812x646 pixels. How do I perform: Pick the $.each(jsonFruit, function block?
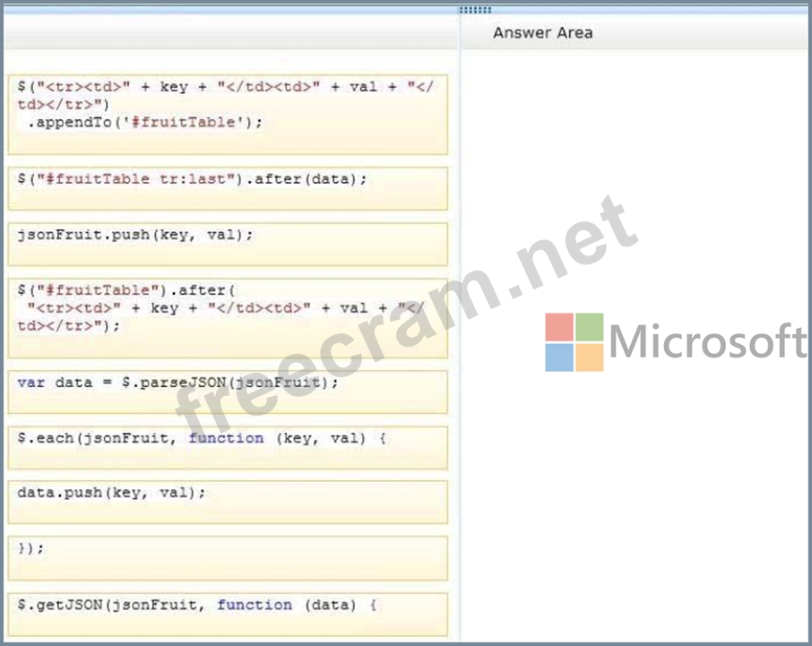click(228, 448)
